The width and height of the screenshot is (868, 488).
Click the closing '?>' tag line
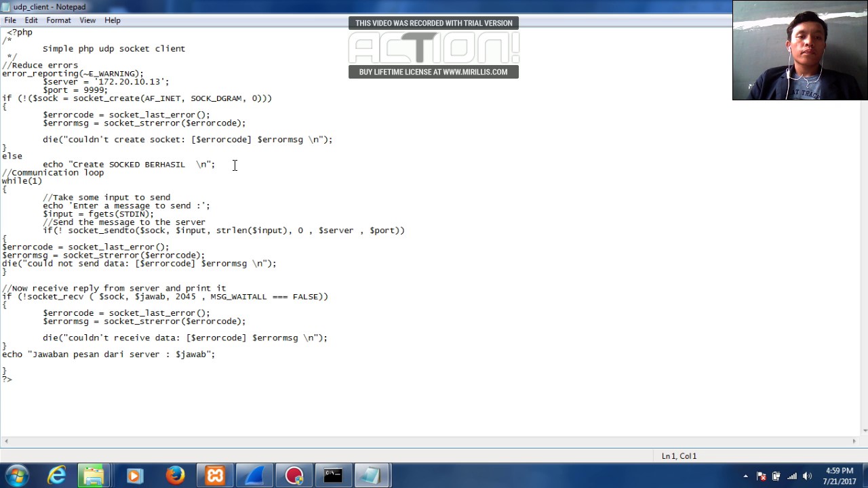(x=7, y=379)
